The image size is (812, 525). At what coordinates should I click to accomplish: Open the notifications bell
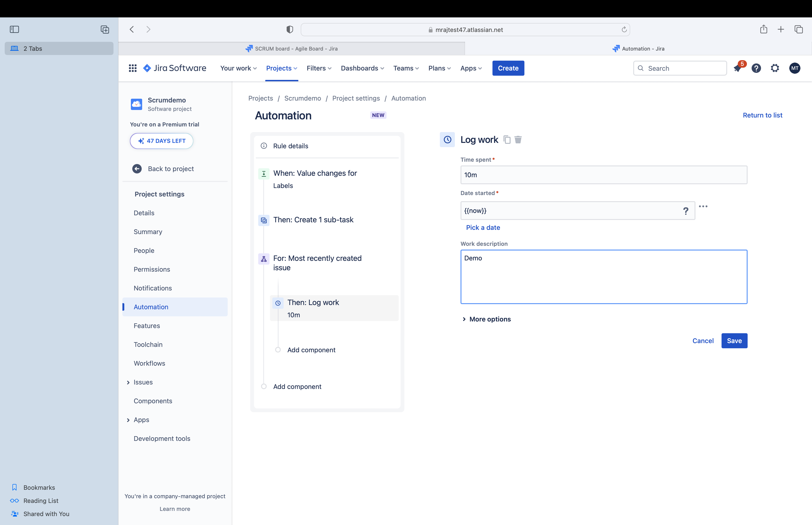[x=738, y=68]
